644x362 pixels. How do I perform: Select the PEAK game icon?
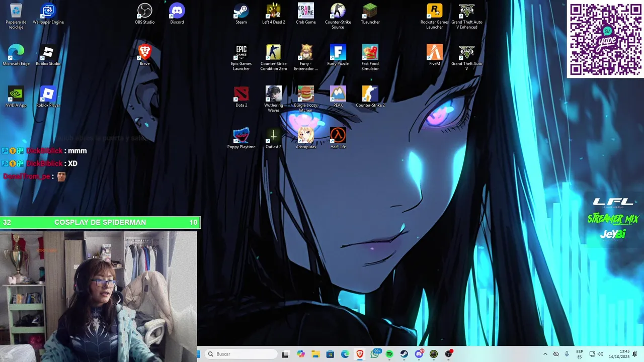point(338,97)
